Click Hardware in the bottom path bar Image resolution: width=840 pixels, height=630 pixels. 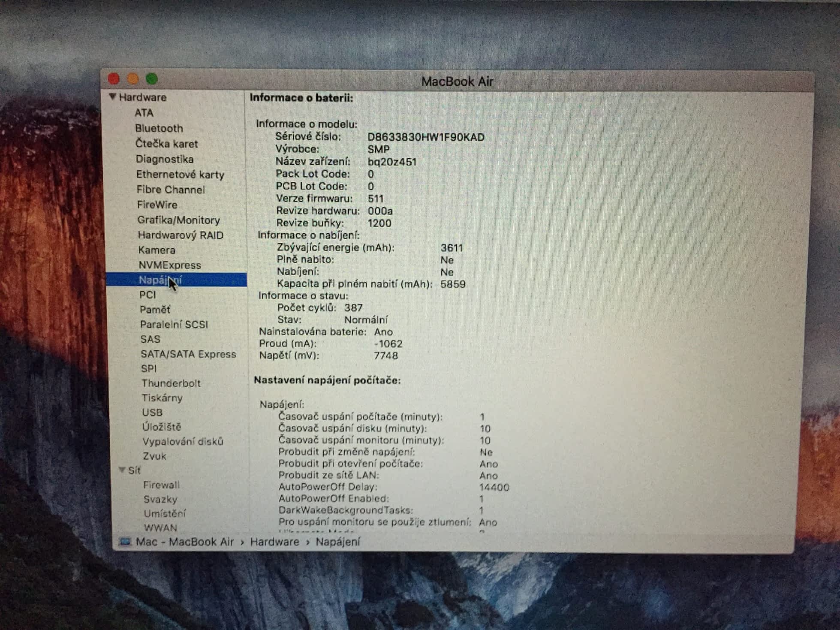click(274, 542)
